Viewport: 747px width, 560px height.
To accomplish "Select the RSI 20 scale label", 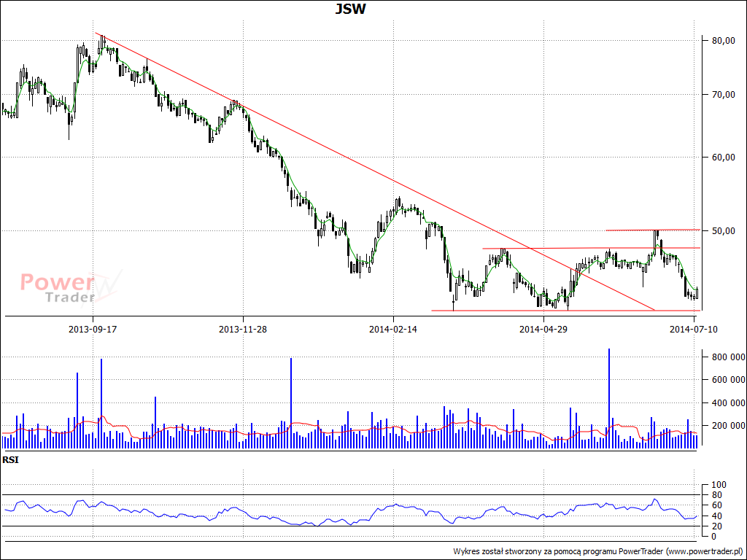I will 716,526.
